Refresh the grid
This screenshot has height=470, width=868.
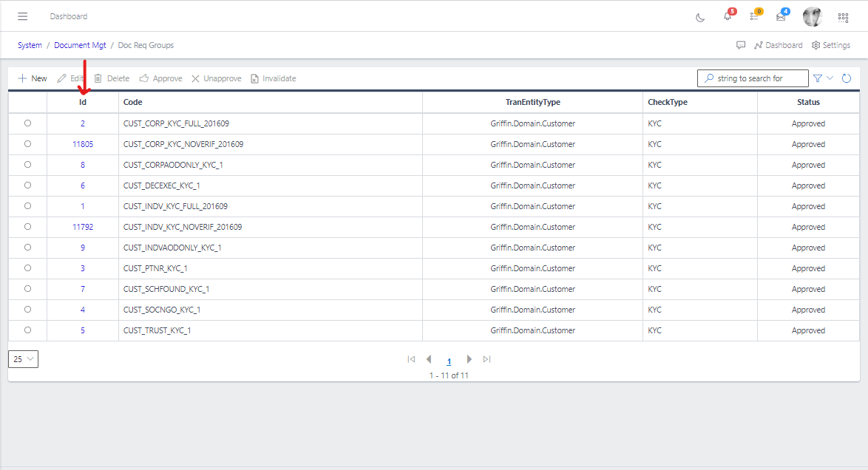(847, 78)
